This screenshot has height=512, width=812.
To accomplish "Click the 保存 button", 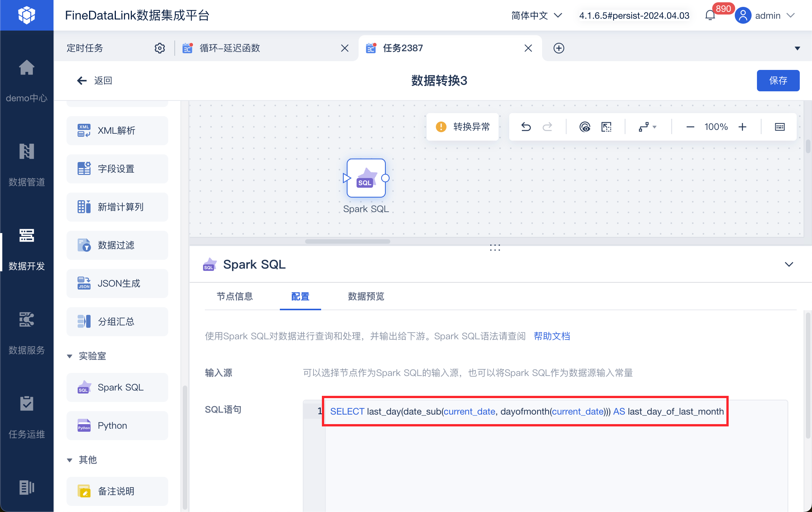I will click(x=778, y=81).
